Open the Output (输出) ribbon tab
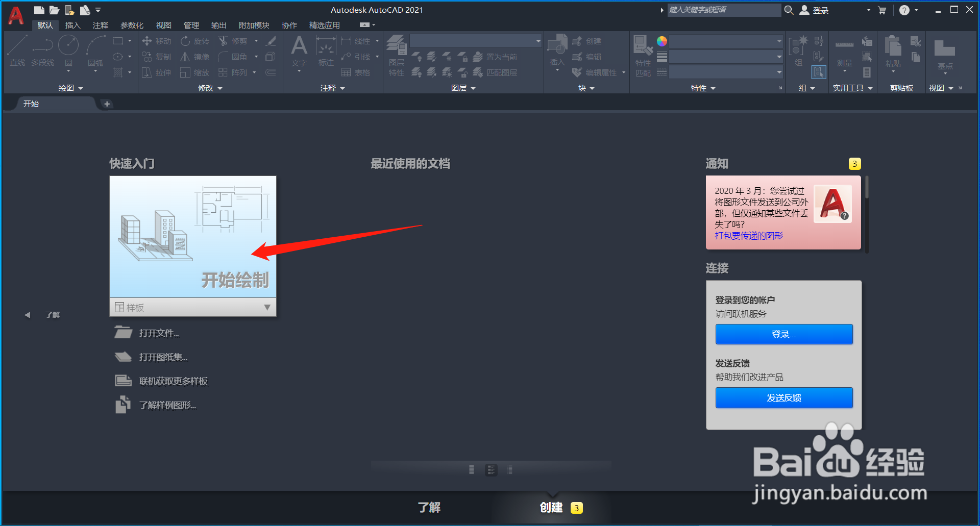This screenshot has height=526, width=980. coord(218,25)
